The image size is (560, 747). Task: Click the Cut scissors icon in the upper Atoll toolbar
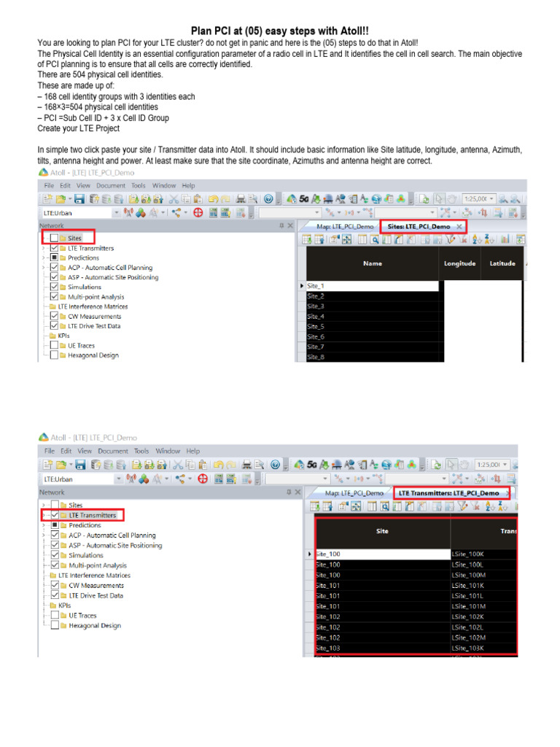click(x=174, y=198)
